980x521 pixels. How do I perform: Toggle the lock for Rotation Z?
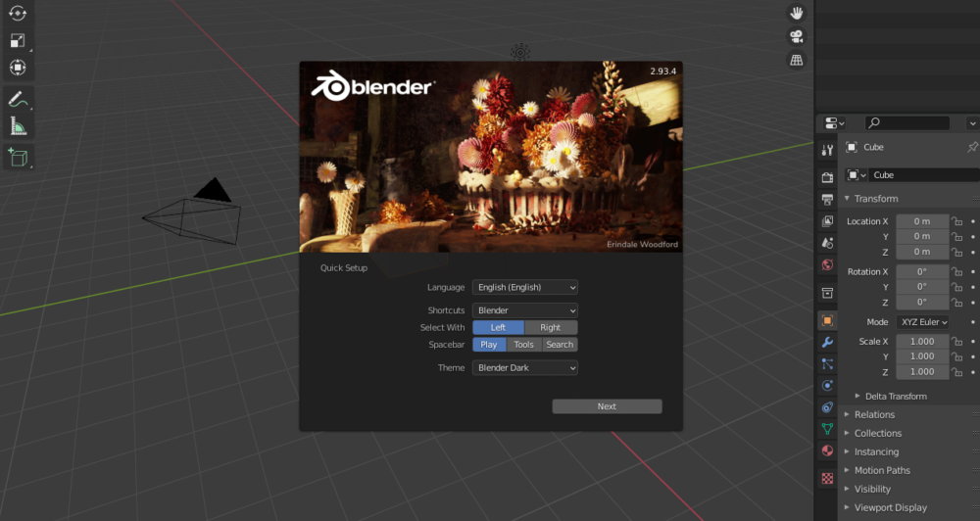click(956, 303)
